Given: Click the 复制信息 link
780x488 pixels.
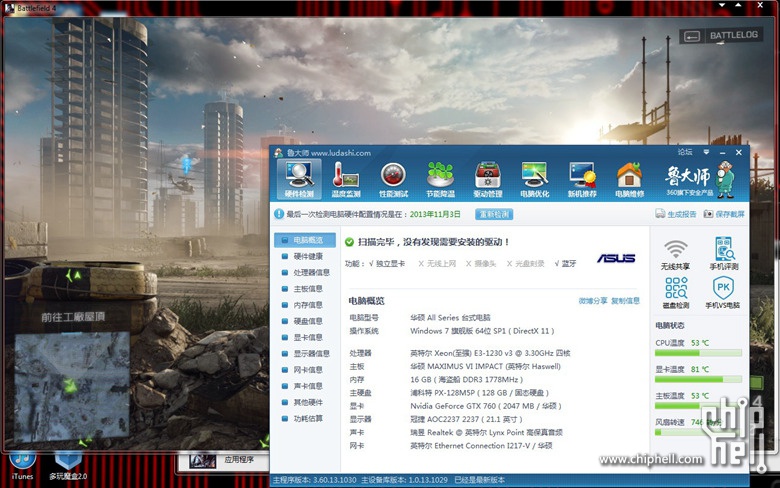Looking at the screenshot, I should (625, 301).
